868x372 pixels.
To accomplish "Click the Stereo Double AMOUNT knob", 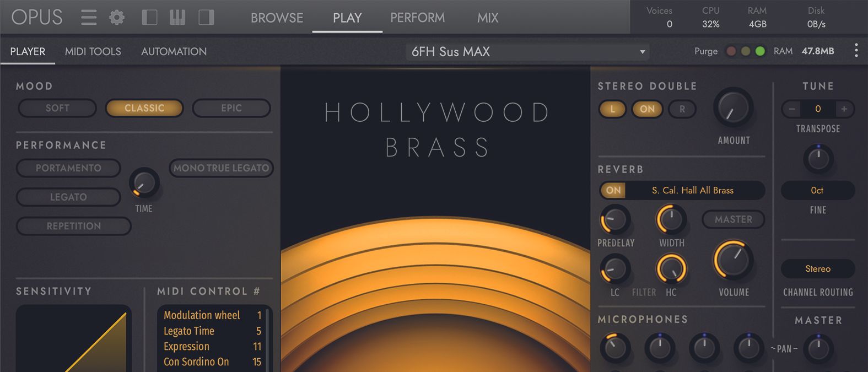I will coord(734,108).
